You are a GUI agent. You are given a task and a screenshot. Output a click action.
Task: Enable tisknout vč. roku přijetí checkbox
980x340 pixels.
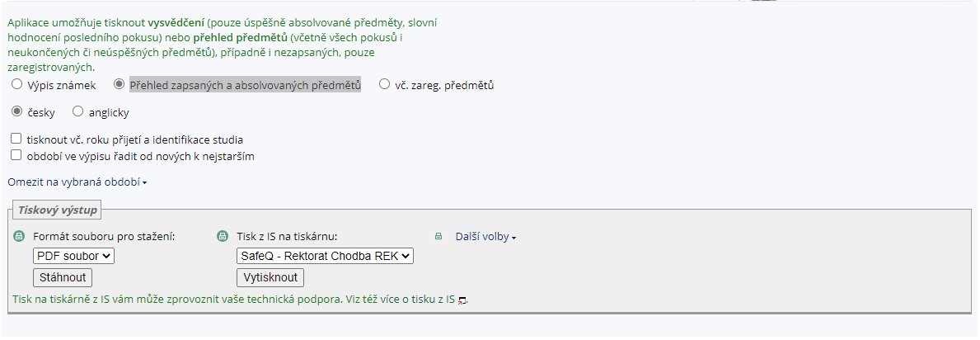pyautogui.click(x=16, y=139)
